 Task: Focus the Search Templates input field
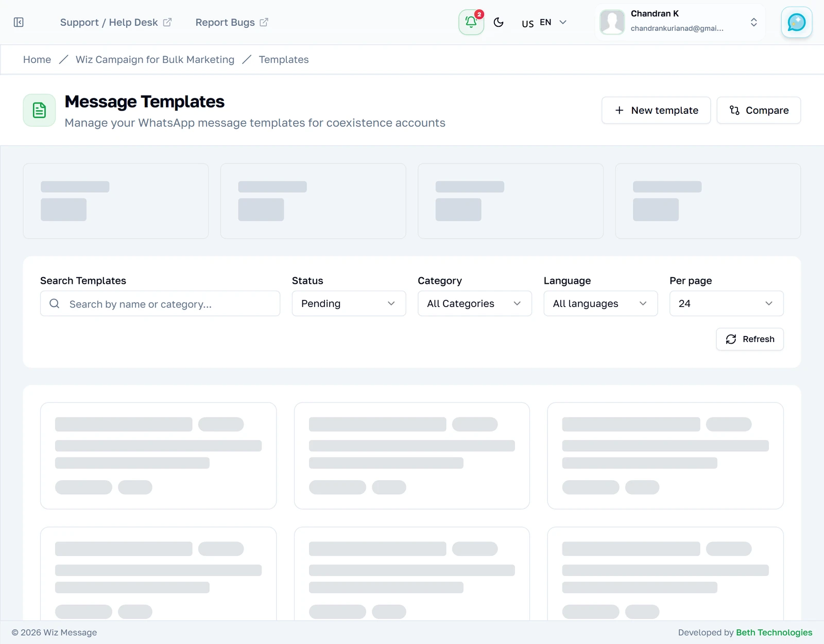click(160, 303)
